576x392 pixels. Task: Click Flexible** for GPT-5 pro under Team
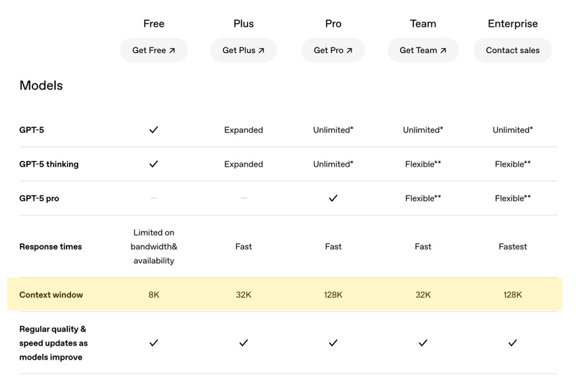point(423,198)
